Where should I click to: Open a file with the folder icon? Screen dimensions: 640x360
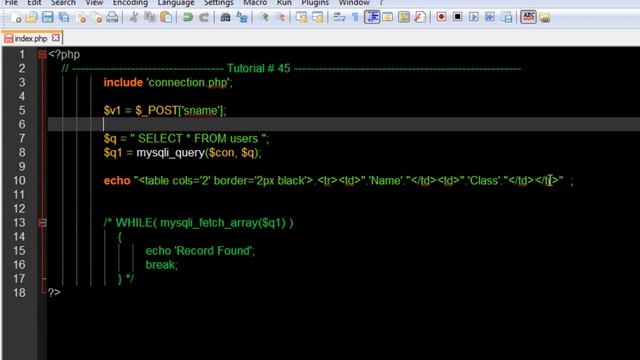click(31, 18)
